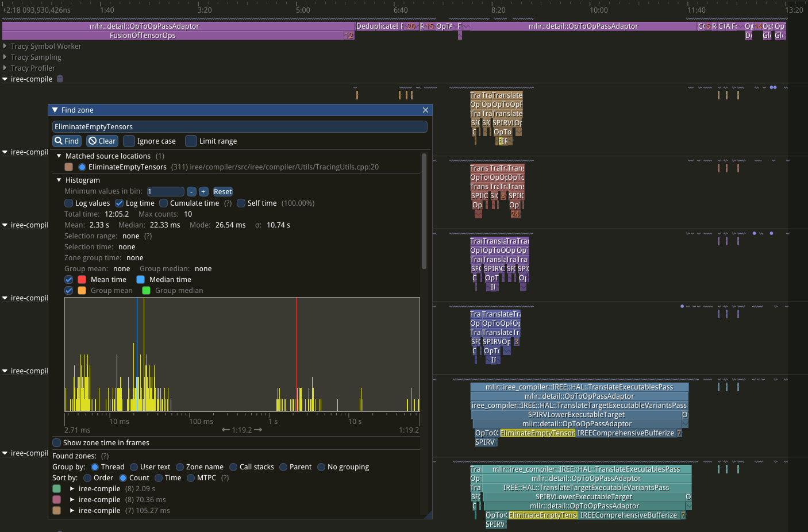This screenshot has height=532, width=808.
Task: Enable the Ignore case checkbox
Action: (x=129, y=141)
